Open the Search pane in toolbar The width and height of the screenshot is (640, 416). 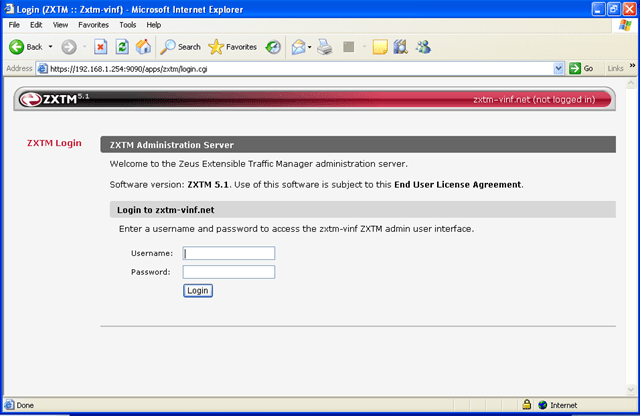point(181,47)
